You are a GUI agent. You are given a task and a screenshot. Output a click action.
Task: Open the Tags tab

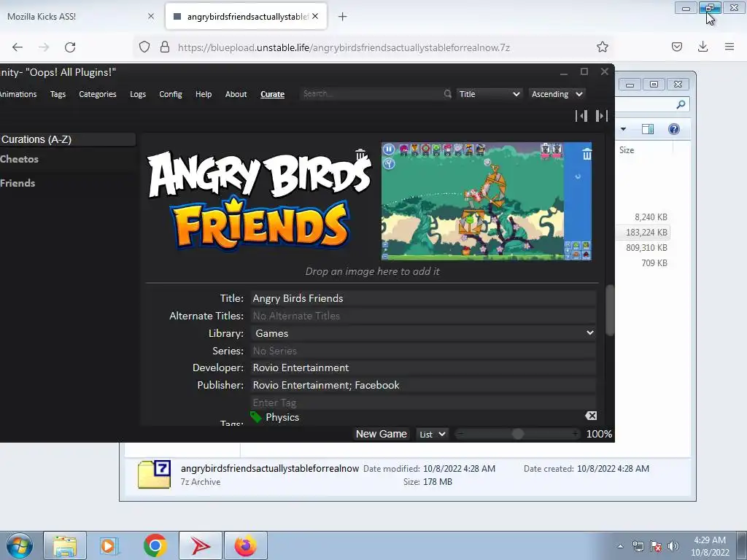tap(58, 94)
